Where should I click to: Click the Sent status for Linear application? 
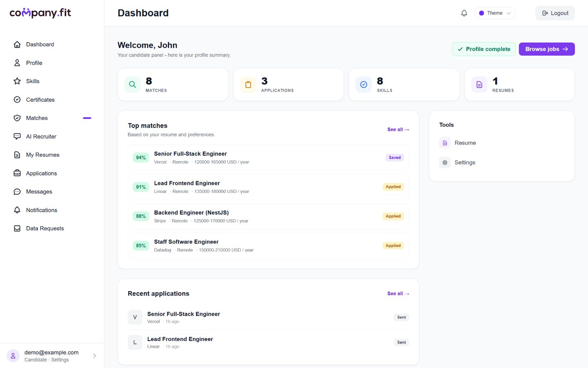[402, 342]
